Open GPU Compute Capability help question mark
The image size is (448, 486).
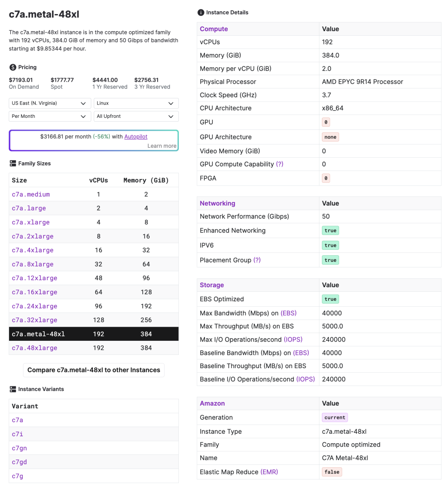click(x=280, y=164)
